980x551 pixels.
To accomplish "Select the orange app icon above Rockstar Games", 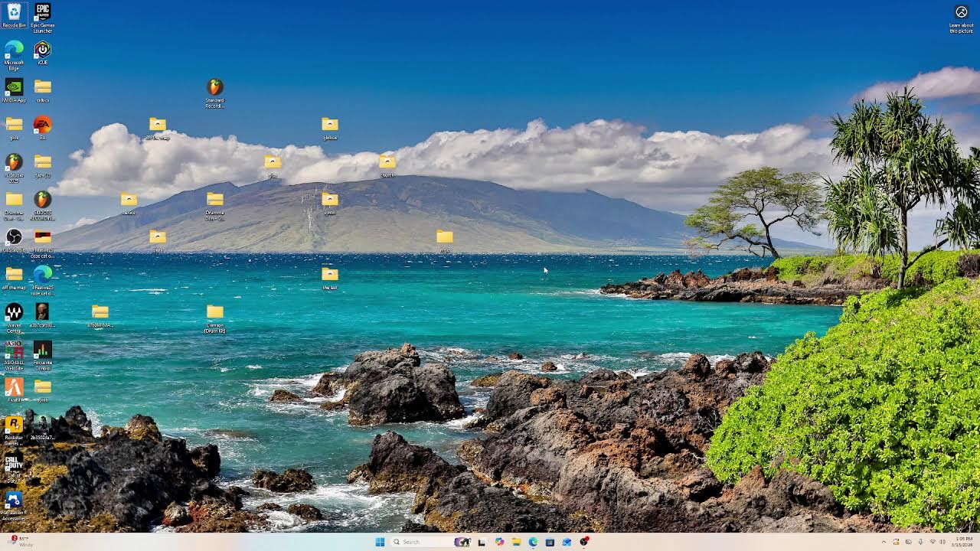I will [14, 390].
